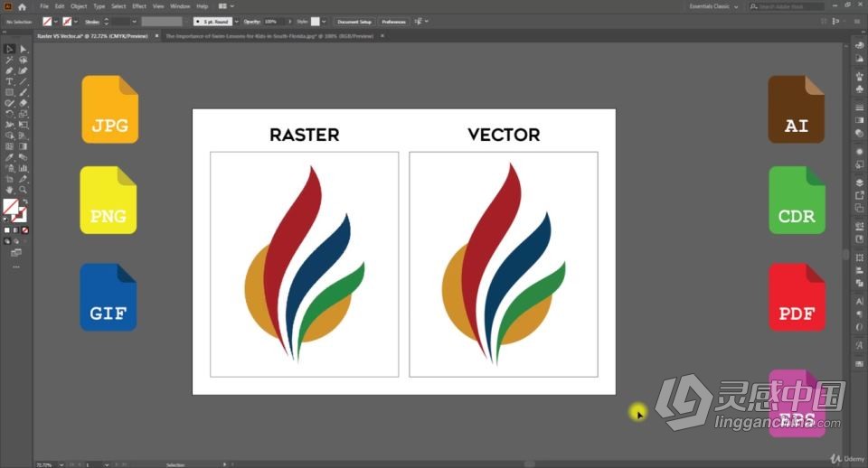Set paint mode to Gradient
868x468 pixels.
tap(16, 230)
